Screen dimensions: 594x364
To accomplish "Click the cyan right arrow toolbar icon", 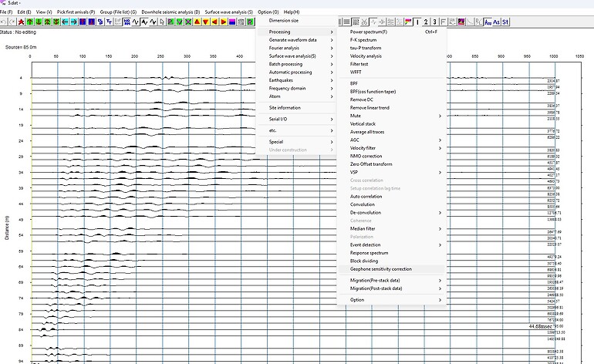I will (74, 22).
